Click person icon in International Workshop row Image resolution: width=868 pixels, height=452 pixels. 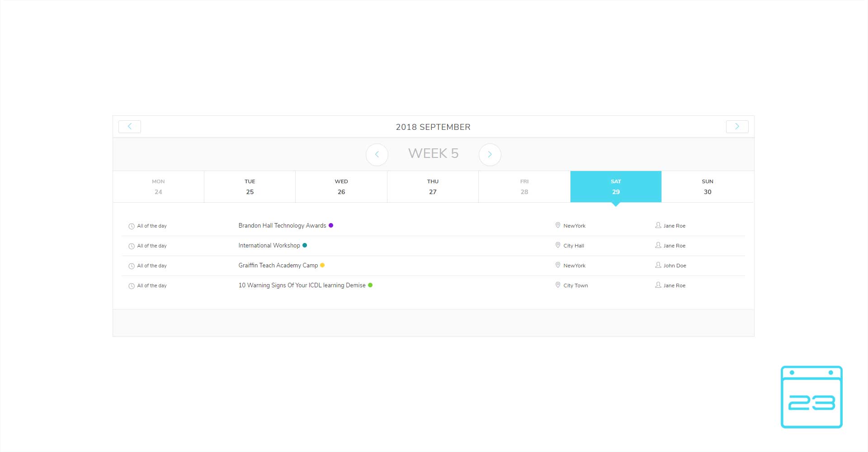658,245
